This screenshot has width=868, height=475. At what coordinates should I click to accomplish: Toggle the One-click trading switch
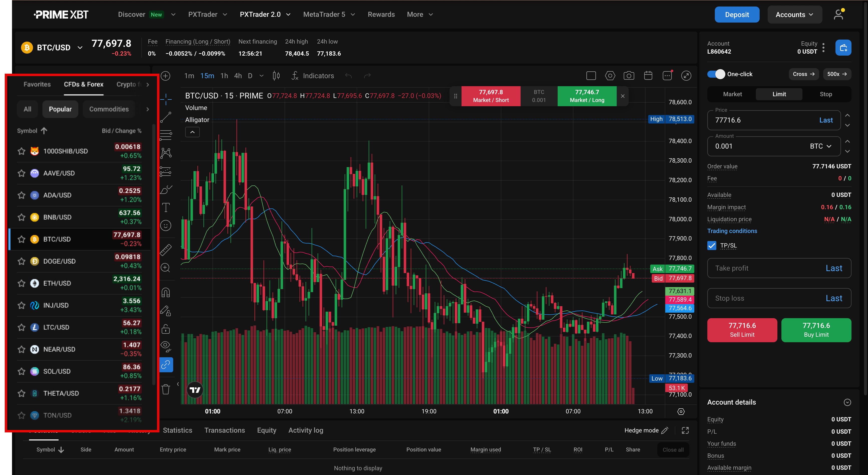point(716,74)
